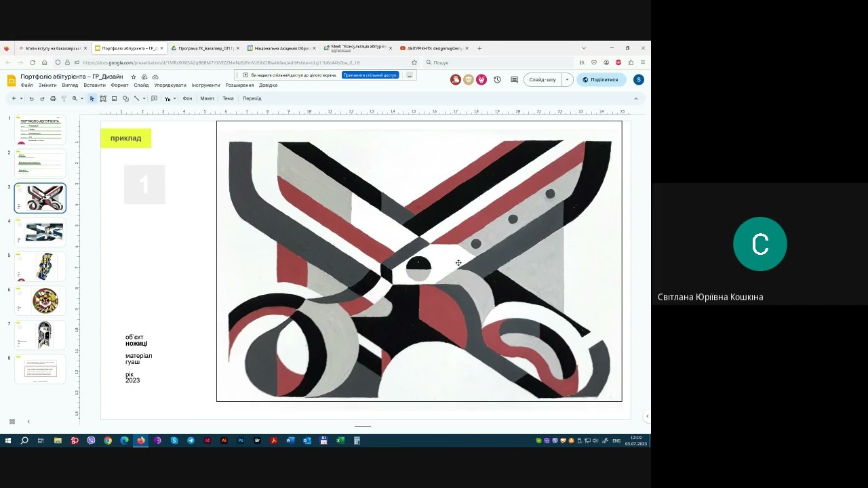868x488 pixels.
Task: Click the Тема theme button
Action: coord(228,98)
